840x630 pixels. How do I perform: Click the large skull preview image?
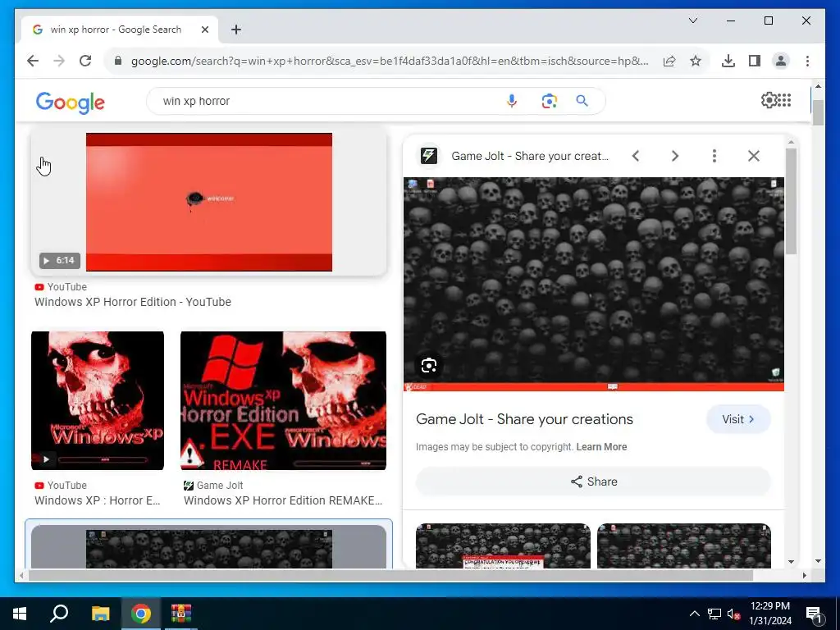pos(594,284)
